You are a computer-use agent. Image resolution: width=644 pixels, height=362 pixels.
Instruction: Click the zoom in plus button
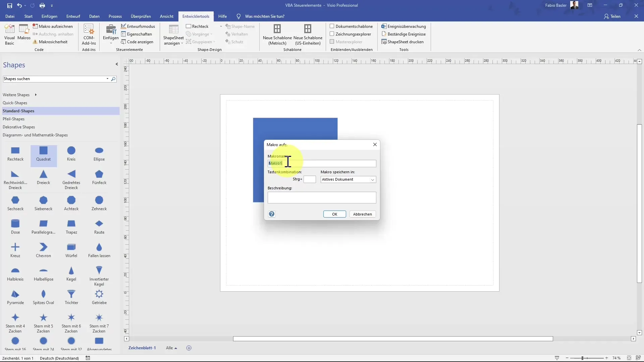(606, 358)
